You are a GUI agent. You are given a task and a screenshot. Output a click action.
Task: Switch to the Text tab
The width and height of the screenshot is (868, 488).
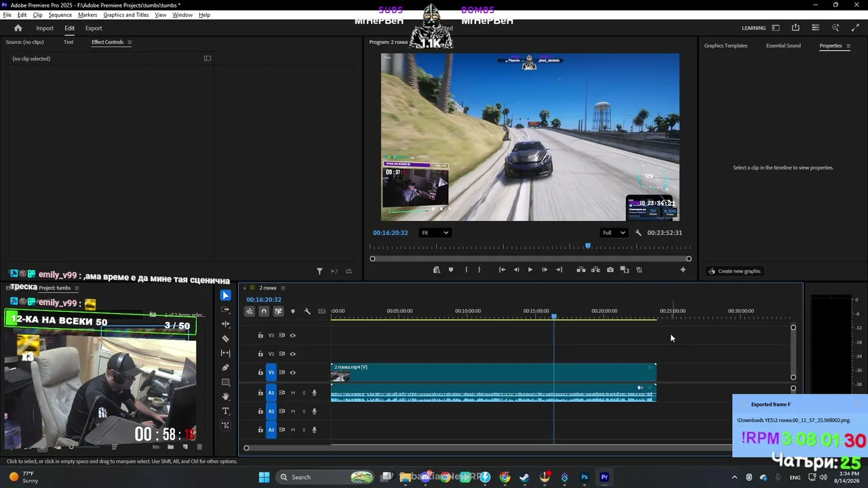coord(68,42)
